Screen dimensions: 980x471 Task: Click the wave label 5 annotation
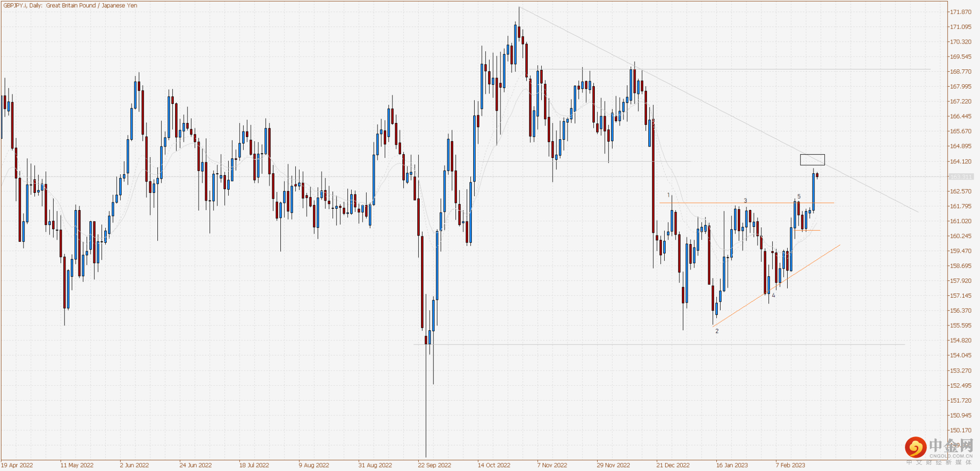799,196
